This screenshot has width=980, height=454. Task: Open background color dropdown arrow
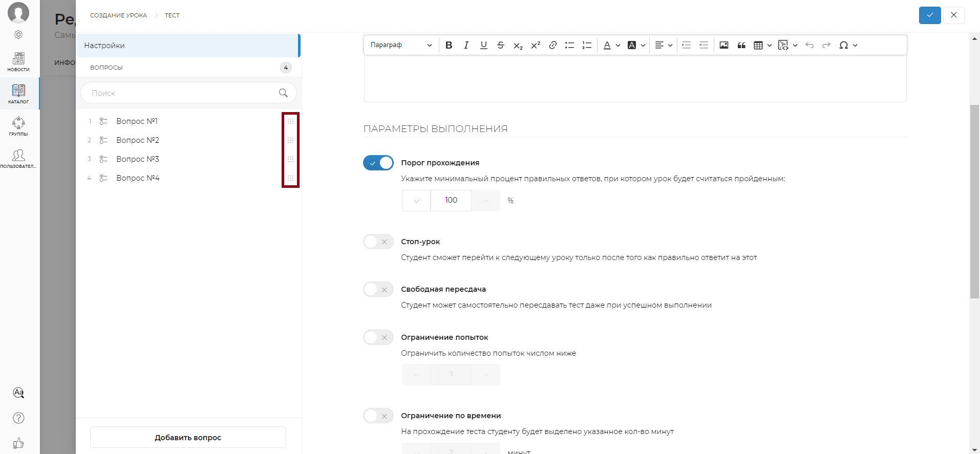[x=643, y=45]
